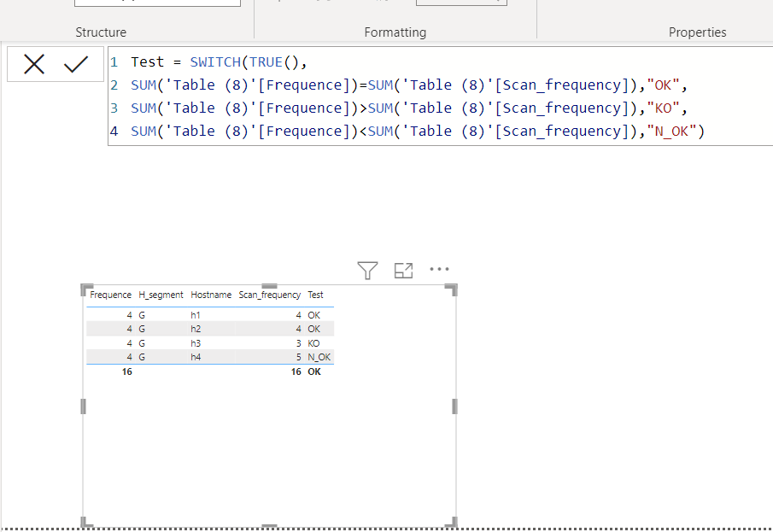Screen dimensions: 773x532
Task: Open More options ellipsis on the visual
Action: point(439,269)
